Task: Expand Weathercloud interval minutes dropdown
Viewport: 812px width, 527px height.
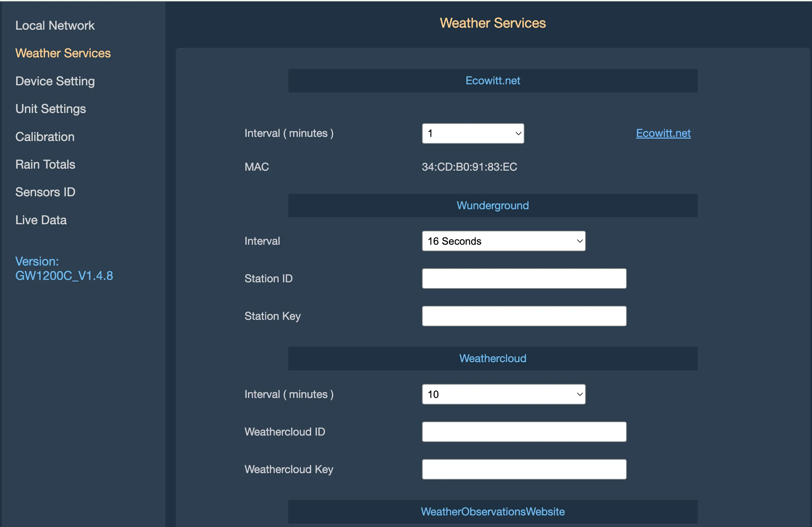Action: [x=504, y=395]
